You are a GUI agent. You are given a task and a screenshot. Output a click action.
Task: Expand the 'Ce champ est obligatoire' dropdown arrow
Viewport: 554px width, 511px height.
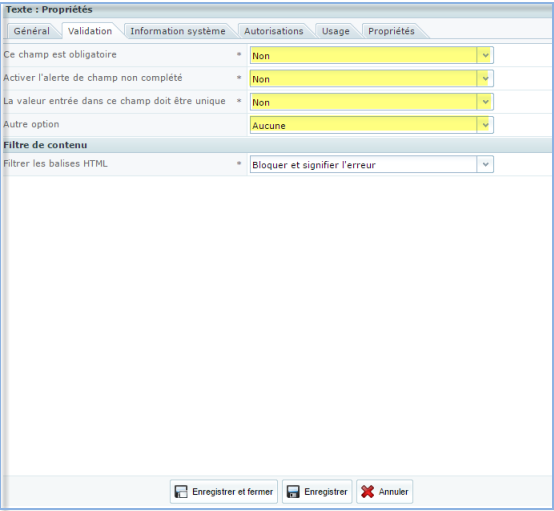(x=485, y=55)
